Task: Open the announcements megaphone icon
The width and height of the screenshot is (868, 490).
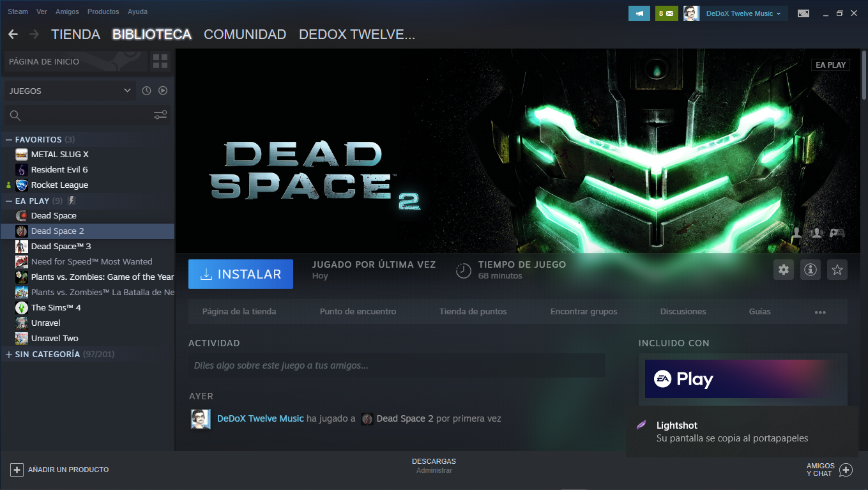Action: (639, 13)
